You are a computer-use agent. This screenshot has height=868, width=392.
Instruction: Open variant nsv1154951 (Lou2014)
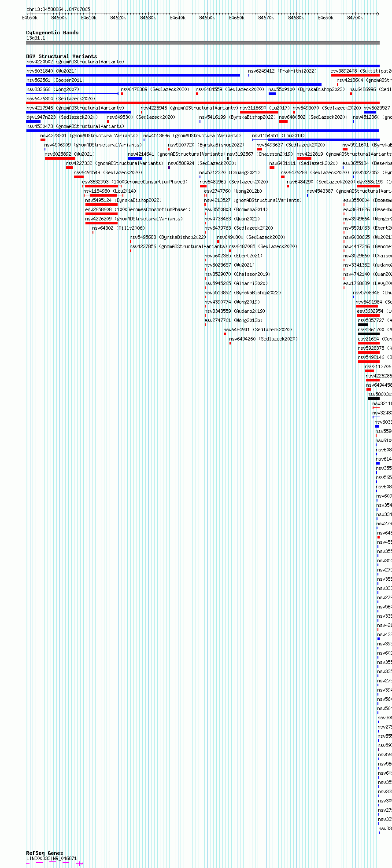coord(278,136)
